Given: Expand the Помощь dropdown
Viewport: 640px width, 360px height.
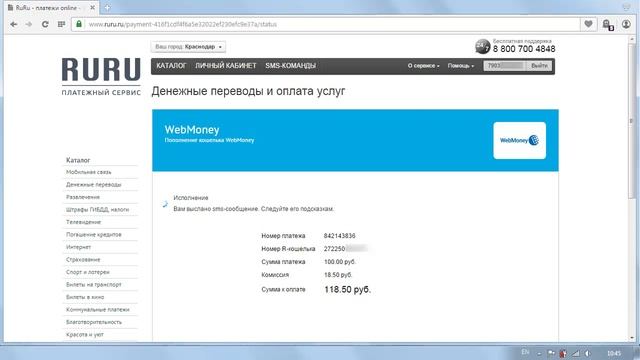Looking at the screenshot, I should click(x=461, y=66).
